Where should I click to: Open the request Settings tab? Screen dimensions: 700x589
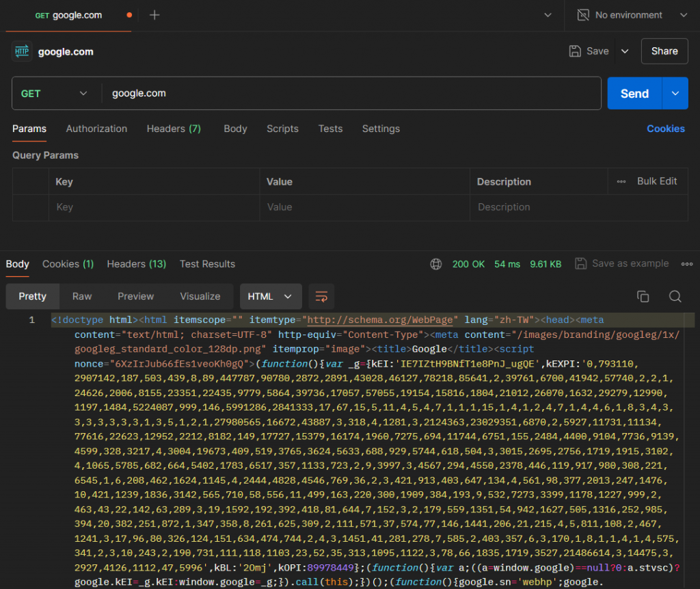(x=381, y=129)
